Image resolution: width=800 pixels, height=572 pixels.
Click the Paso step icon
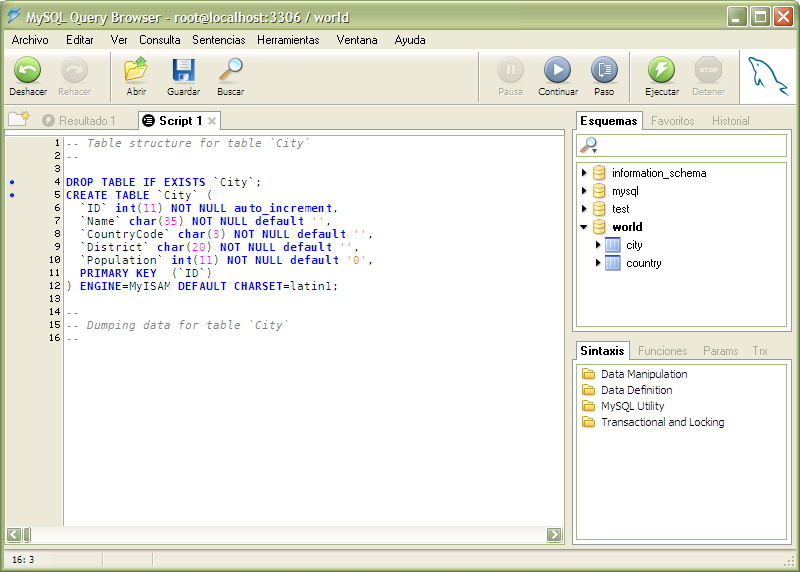pos(604,70)
